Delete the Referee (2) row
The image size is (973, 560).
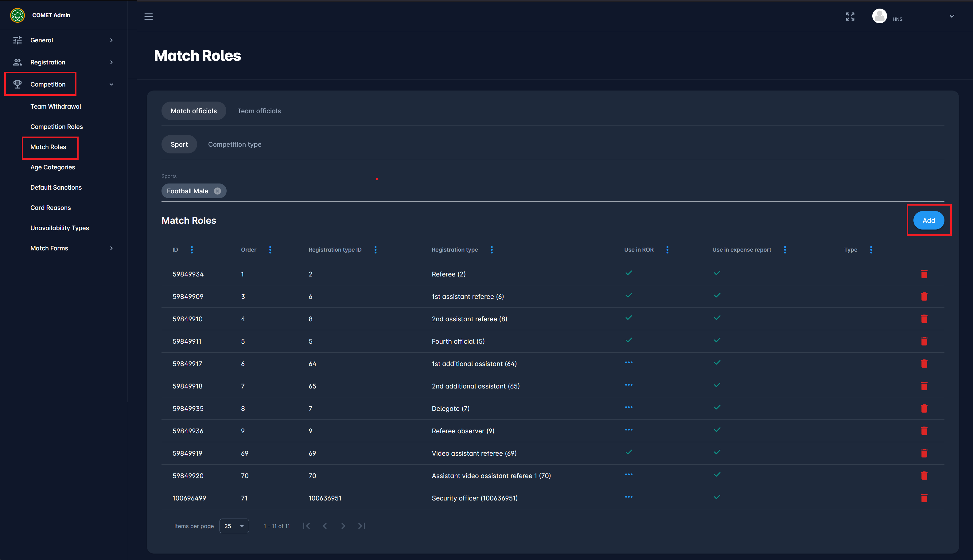[x=924, y=274]
